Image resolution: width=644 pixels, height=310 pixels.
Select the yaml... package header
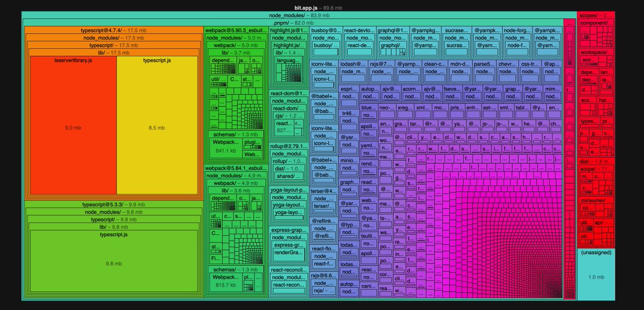tap(369, 146)
